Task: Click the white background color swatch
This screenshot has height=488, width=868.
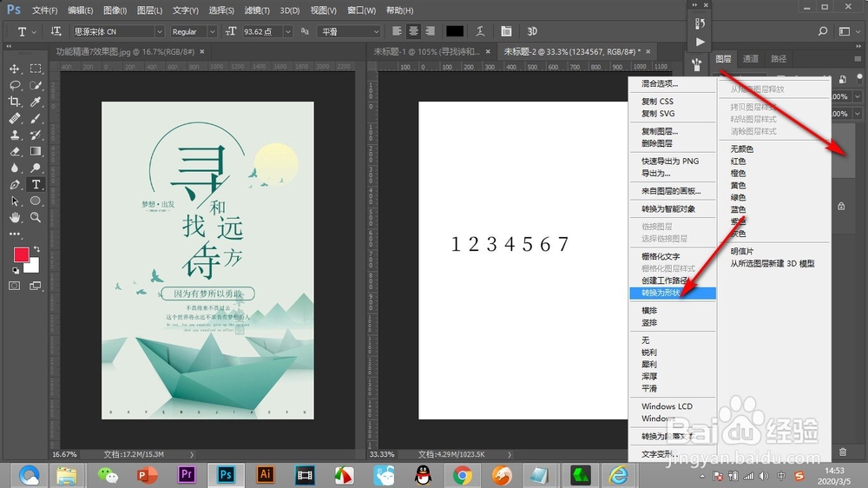Action: (x=33, y=267)
